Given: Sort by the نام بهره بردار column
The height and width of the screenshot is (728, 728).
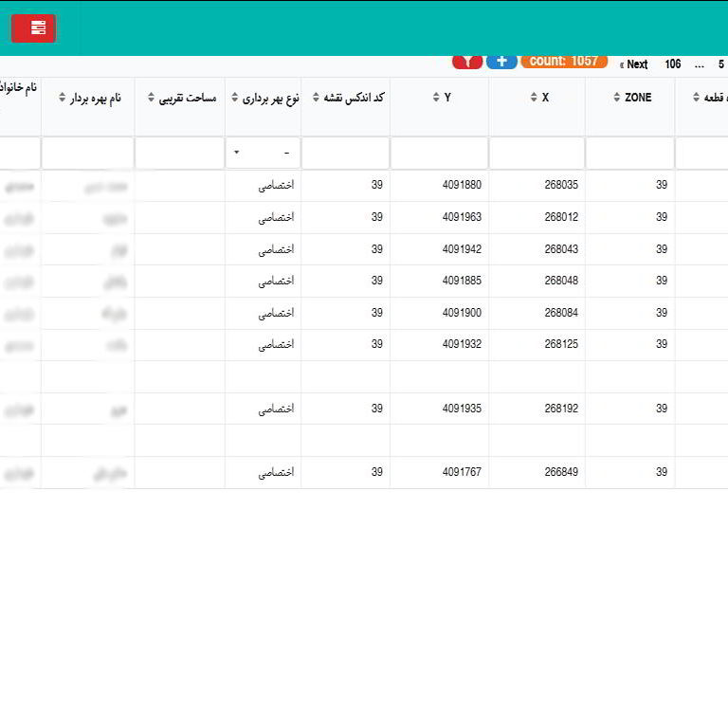Looking at the screenshot, I should [x=63, y=98].
